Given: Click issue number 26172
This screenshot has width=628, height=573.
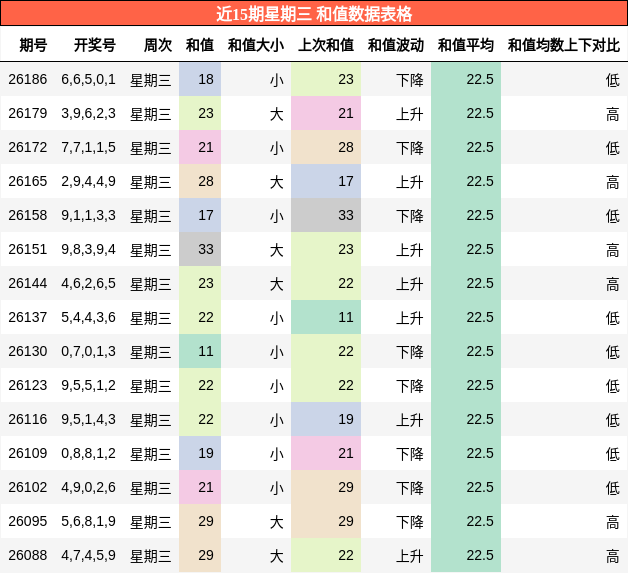Looking at the screenshot, I should click(x=28, y=147).
